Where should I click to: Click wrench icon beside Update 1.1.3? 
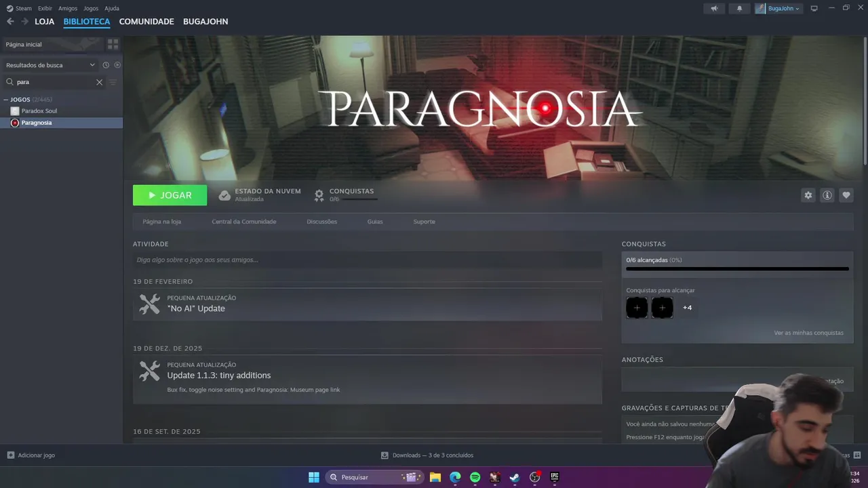point(150,371)
